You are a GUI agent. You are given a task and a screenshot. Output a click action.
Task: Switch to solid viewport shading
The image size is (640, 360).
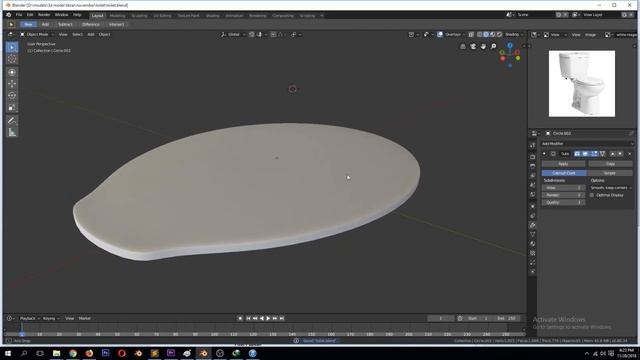486,35
